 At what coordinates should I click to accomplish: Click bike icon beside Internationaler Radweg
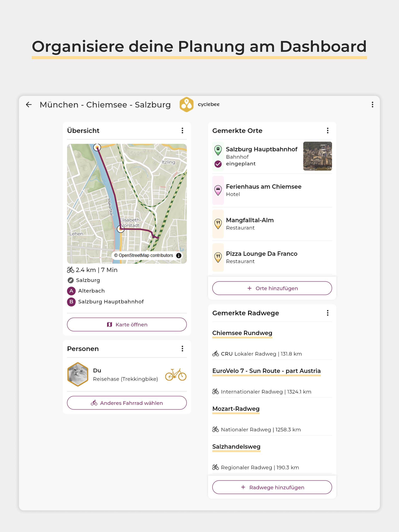[216, 391]
